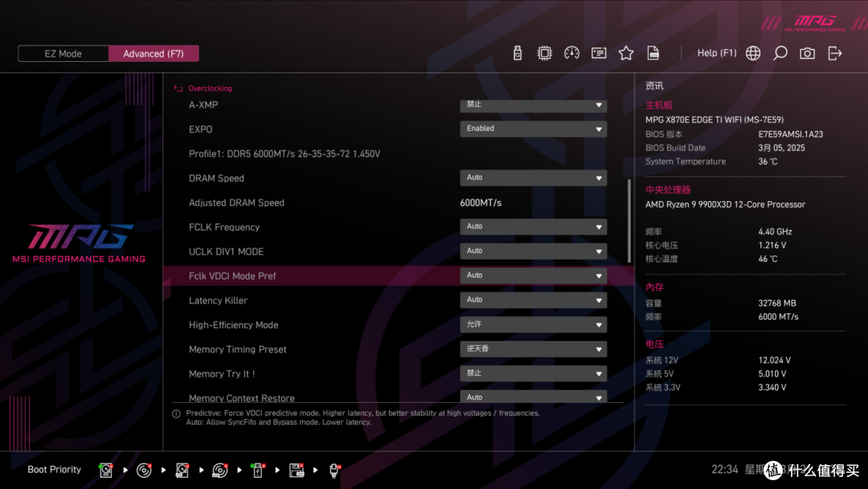
Task: Click the 32768 MB memory capacity value
Action: tap(777, 303)
